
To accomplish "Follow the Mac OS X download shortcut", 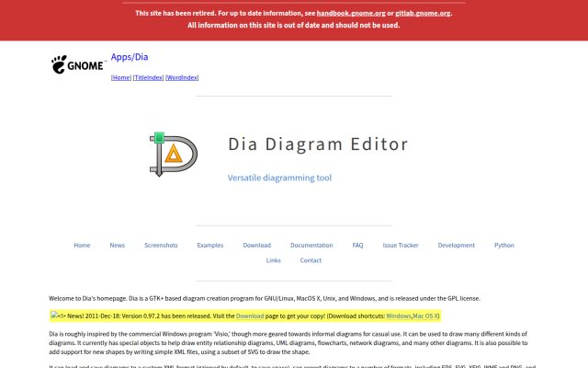I will coord(425,316).
